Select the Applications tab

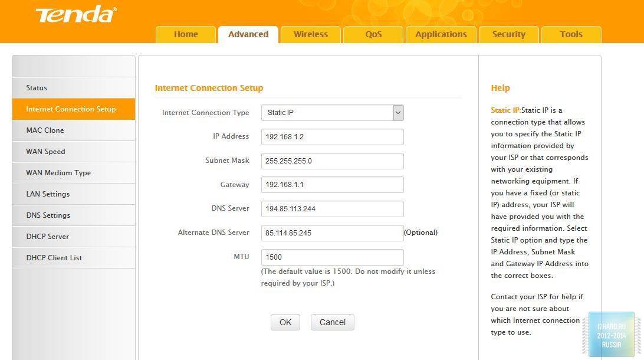coord(441,34)
